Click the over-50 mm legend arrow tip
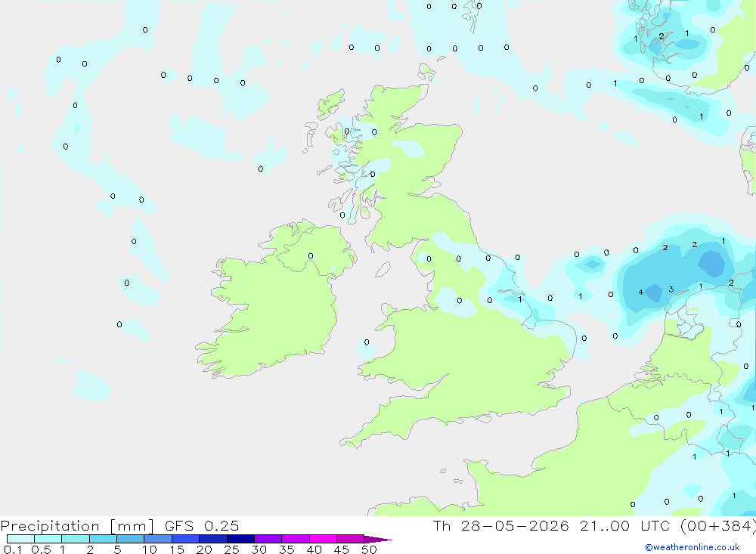The image size is (756, 554). [378, 540]
